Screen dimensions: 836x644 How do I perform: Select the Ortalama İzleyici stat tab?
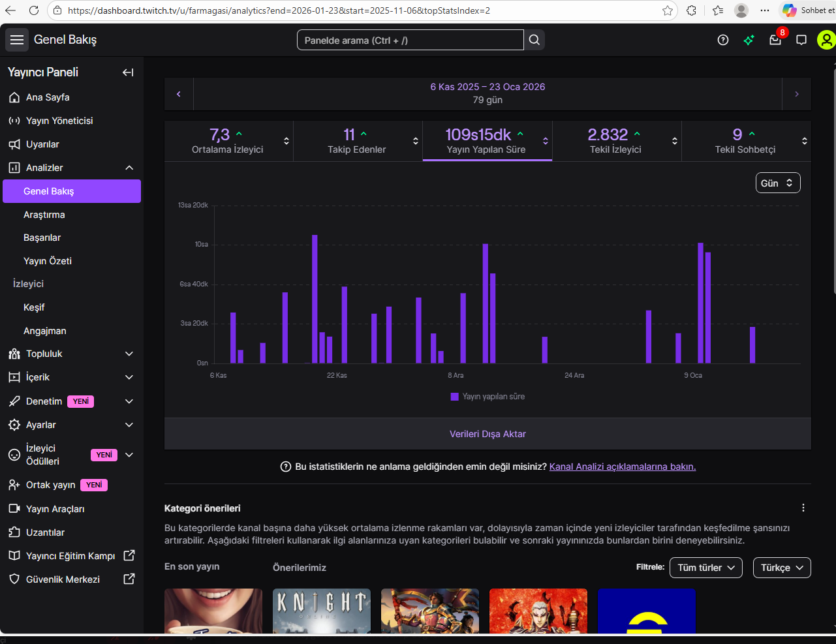coord(228,141)
